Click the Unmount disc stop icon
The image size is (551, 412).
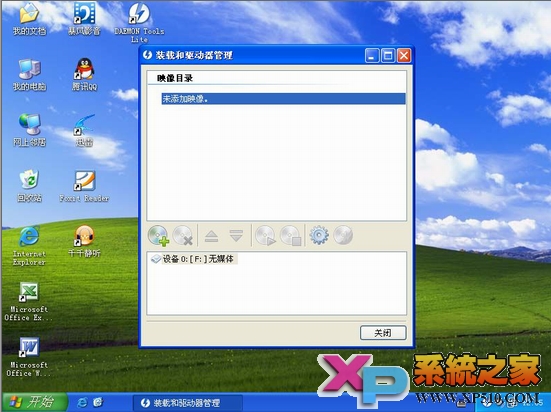(x=291, y=235)
